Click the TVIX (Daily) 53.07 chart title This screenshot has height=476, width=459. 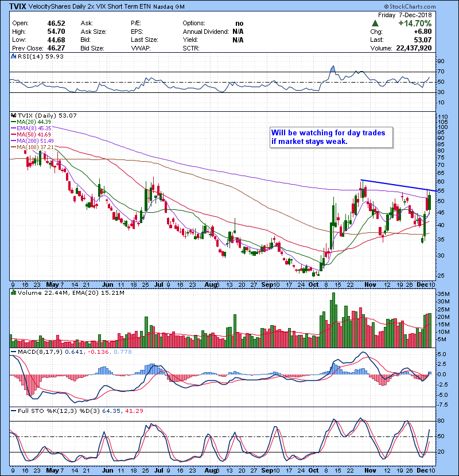47,115
